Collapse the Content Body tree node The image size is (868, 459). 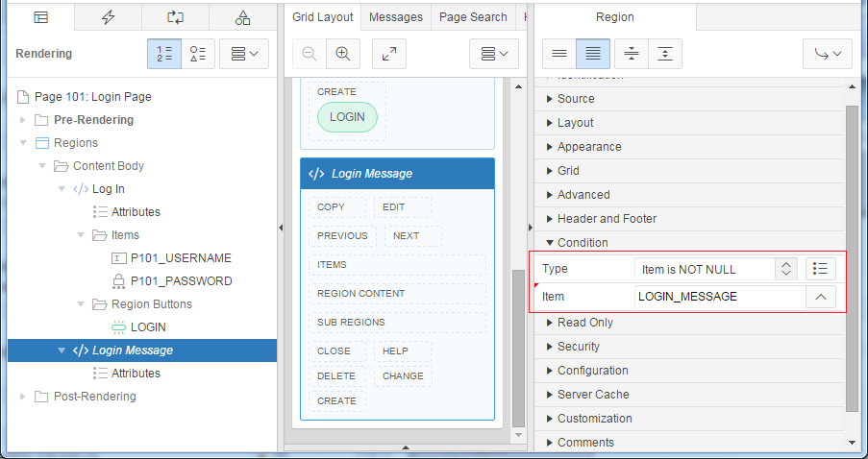42,166
